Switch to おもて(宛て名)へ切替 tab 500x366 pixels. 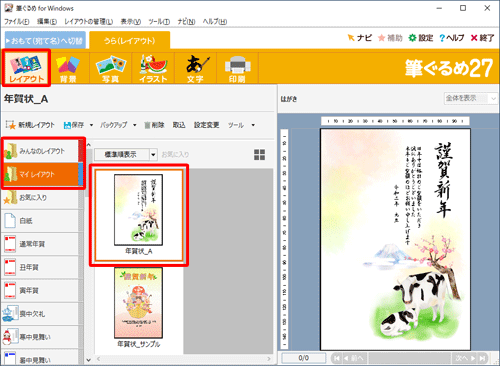pos(45,41)
